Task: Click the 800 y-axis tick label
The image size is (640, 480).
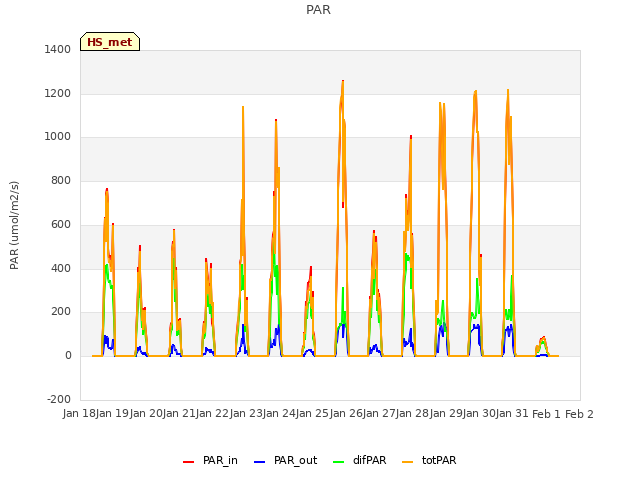Action: pyautogui.click(x=61, y=180)
